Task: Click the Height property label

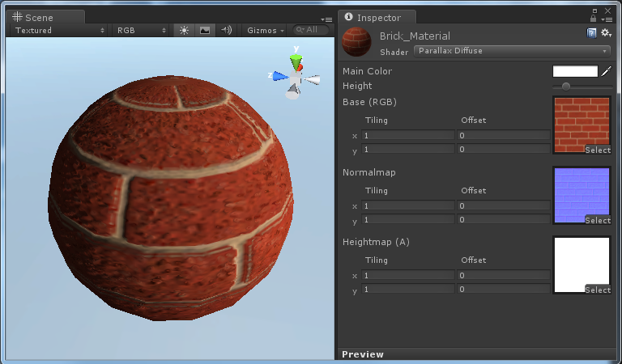Action: pyautogui.click(x=357, y=86)
